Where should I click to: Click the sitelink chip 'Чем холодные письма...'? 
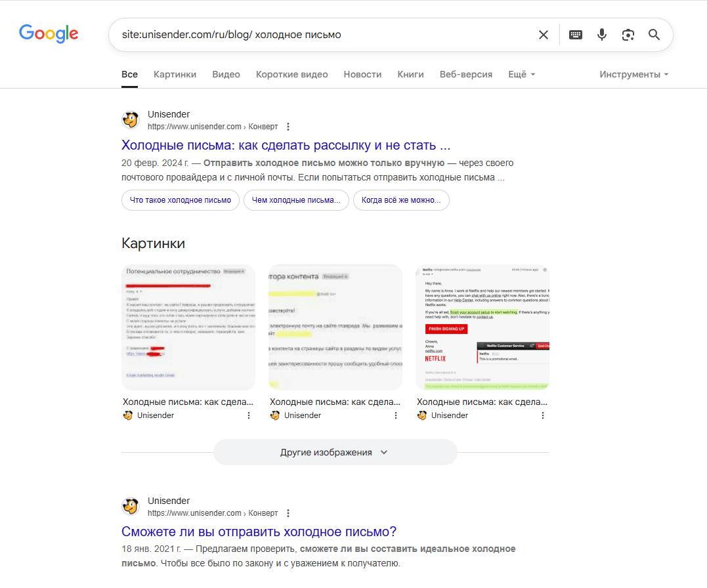pyautogui.click(x=296, y=200)
